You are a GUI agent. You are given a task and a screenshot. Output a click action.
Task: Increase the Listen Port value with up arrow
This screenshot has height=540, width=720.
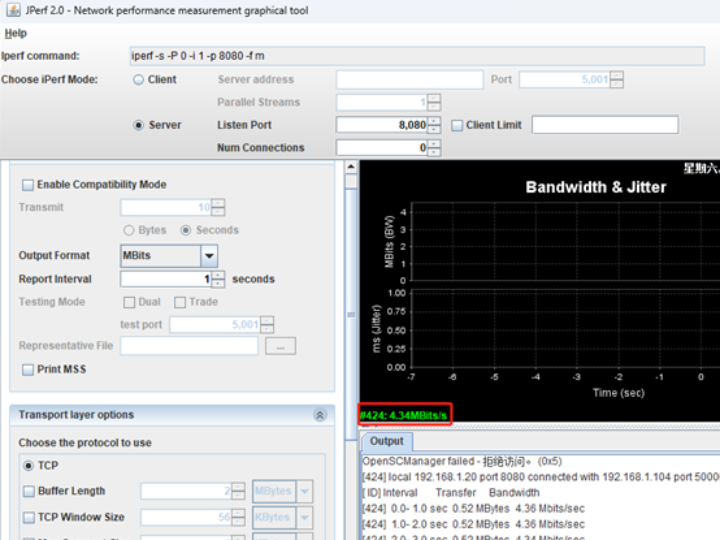click(434, 121)
